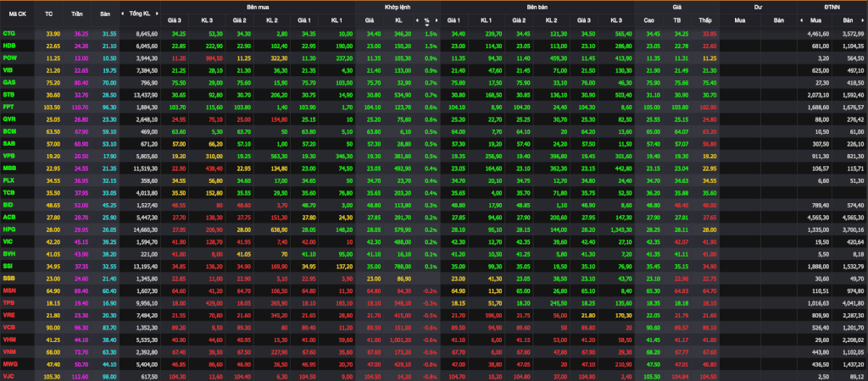Screen dimensions: 868x381
Task: Click the Cao price column header
Action: click(x=648, y=20)
